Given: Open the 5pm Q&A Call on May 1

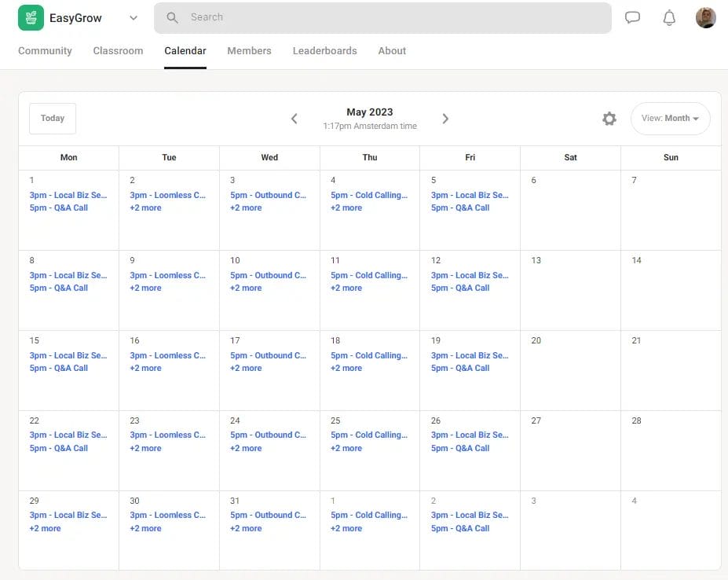Looking at the screenshot, I should (59, 208).
